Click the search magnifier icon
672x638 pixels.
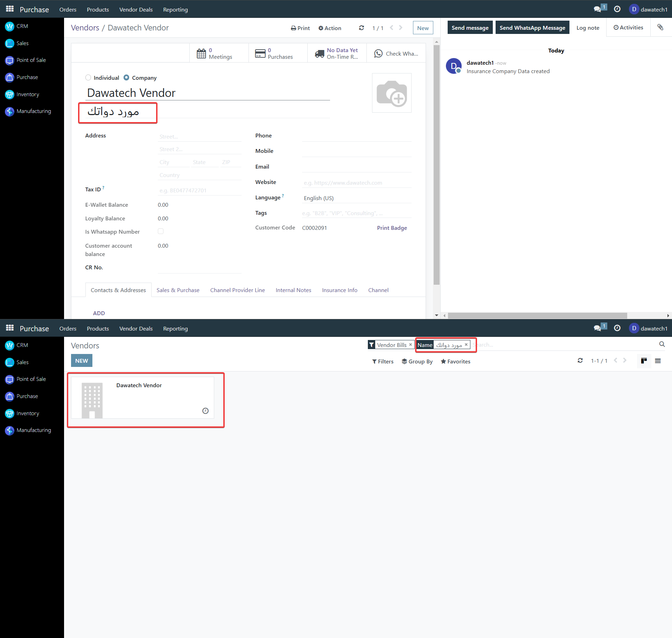tap(661, 345)
